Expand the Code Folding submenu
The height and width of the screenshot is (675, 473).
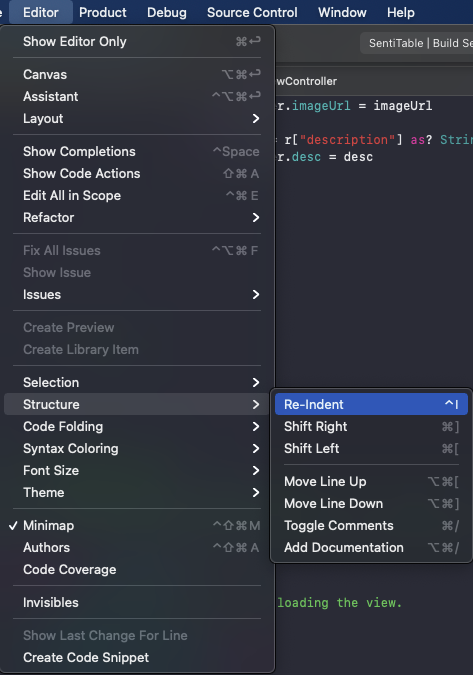tap(139, 426)
